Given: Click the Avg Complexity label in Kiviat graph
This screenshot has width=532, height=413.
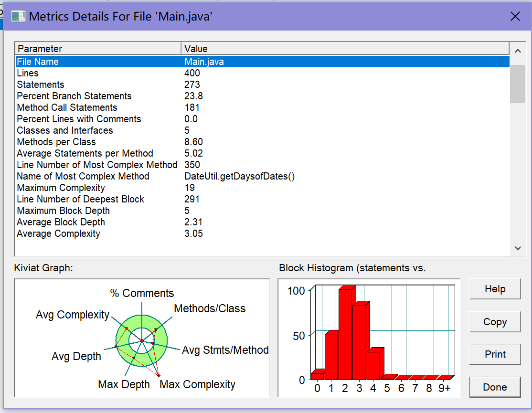Looking at the screenshot, I should point(73,315).
